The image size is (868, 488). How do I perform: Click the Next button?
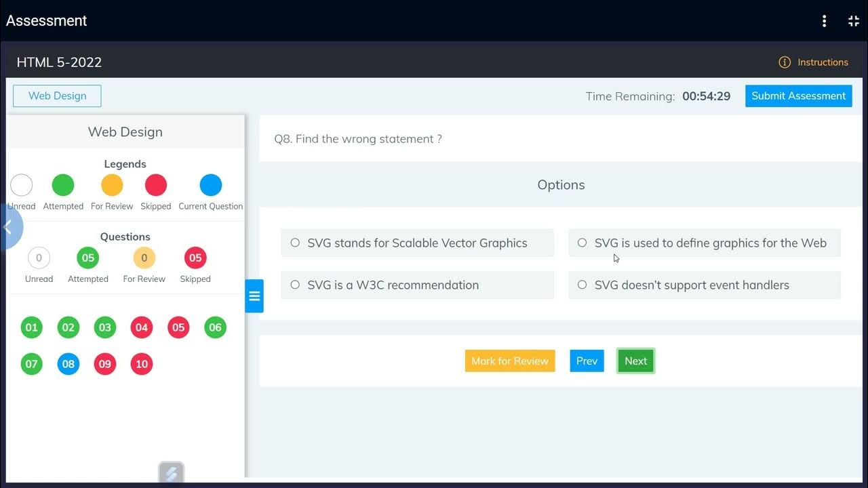point(635,361)
